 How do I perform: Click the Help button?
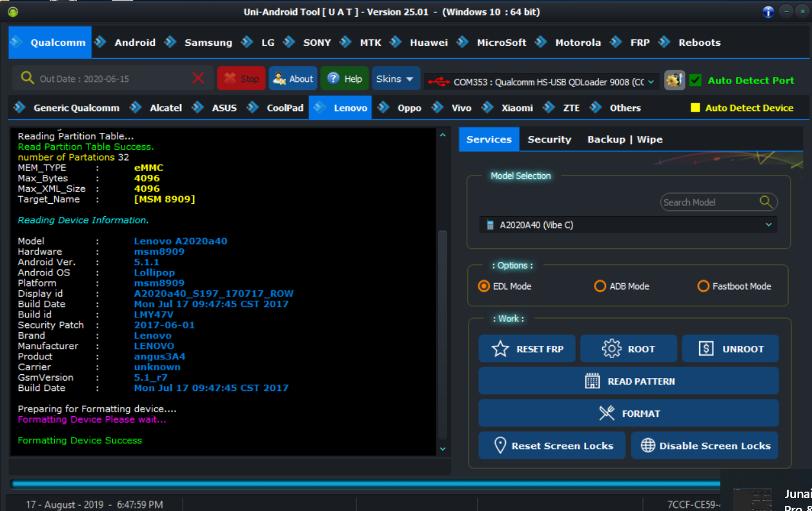[345, 79]
